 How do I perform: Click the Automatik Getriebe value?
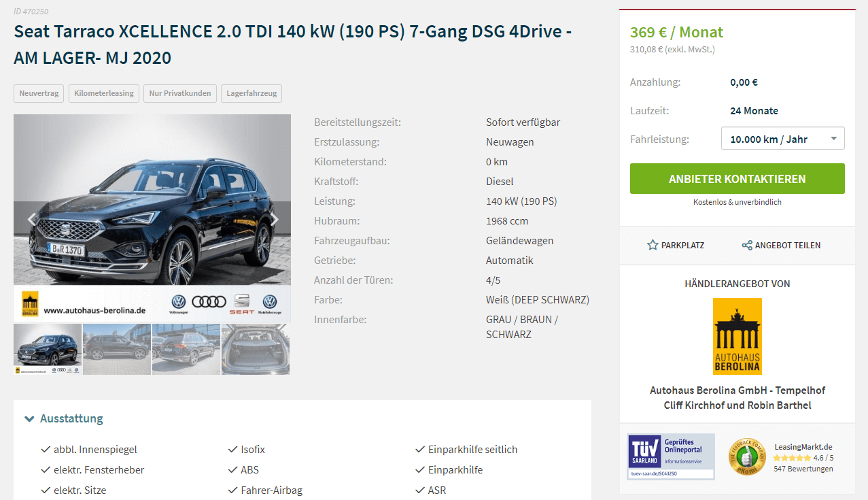pos(510,261)
